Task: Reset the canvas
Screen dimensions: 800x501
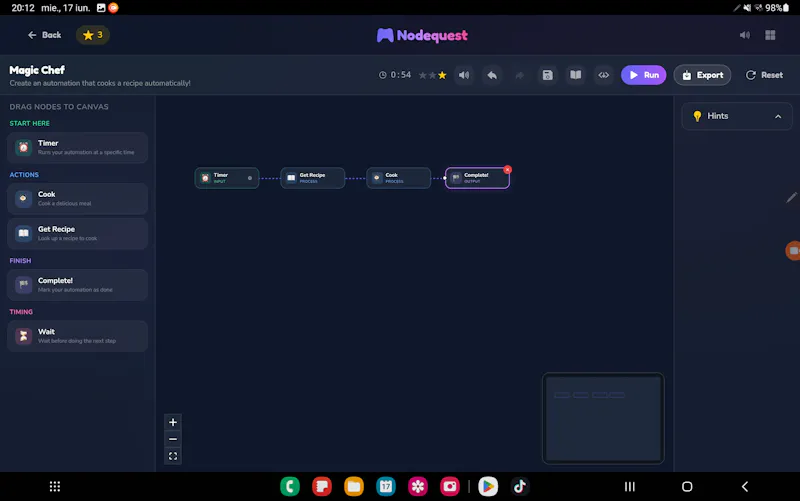Action: (x=764, y=75)
